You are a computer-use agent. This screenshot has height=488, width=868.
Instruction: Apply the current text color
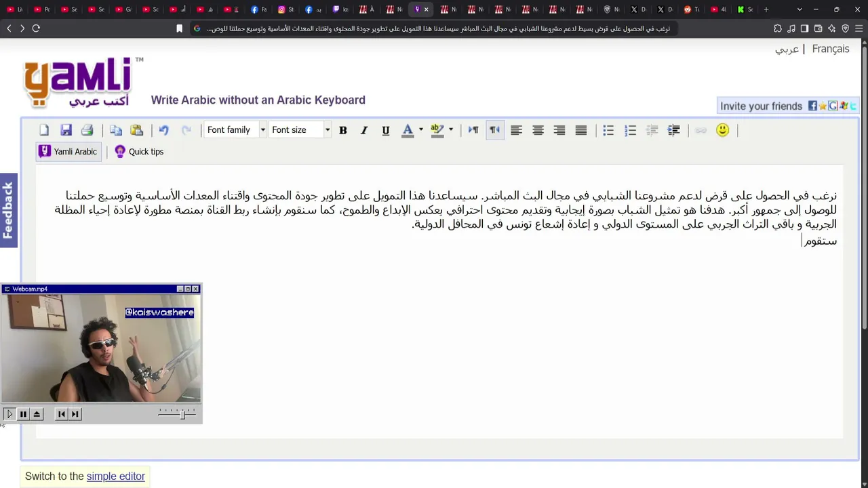pos(408,130)
